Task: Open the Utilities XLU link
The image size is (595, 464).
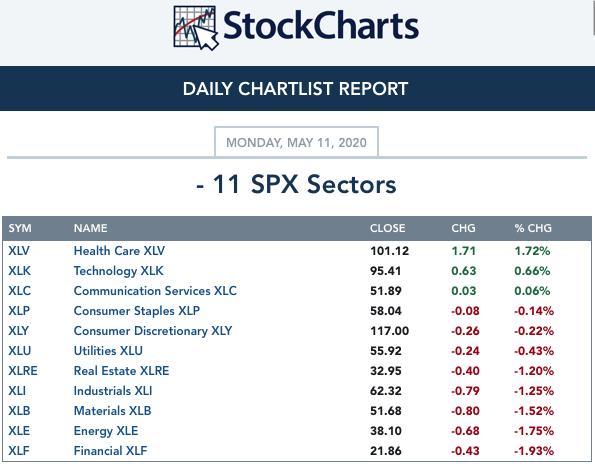Action: 108,351
